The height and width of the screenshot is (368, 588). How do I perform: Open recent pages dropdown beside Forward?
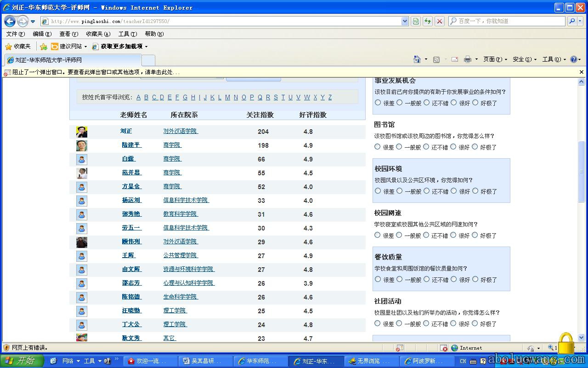coord(33,21)
